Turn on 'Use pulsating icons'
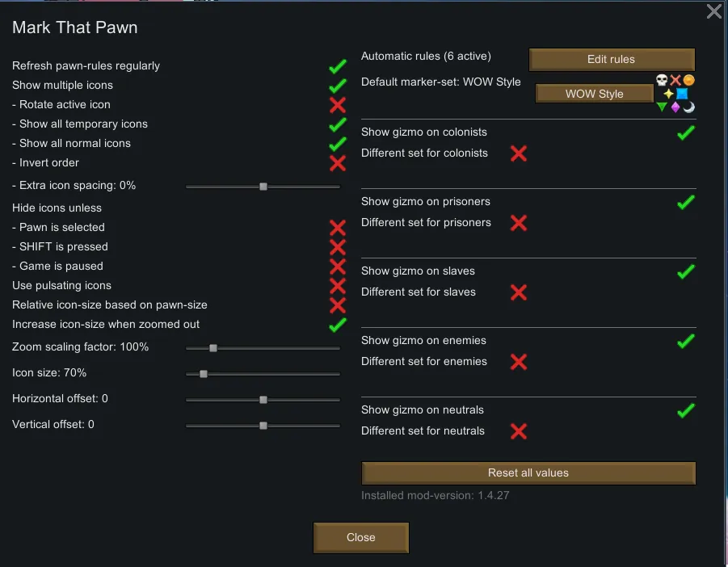This screenshot has height=567, width=728. pyautogui.click(x=338, y=286)
